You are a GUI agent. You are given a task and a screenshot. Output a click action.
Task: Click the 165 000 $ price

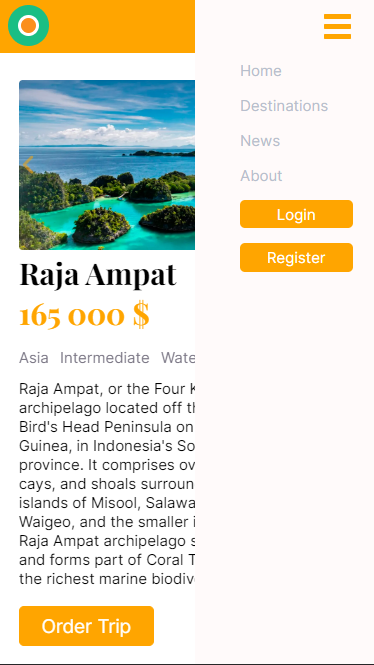pos(84,315)
